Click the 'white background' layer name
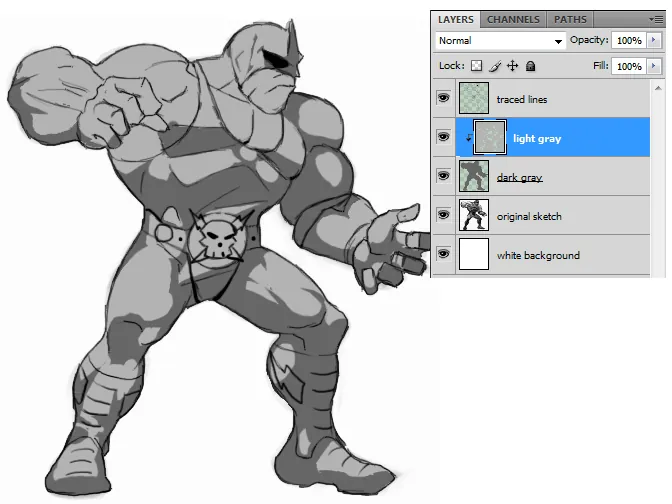The image size is (672, 504). coord(538,255)
